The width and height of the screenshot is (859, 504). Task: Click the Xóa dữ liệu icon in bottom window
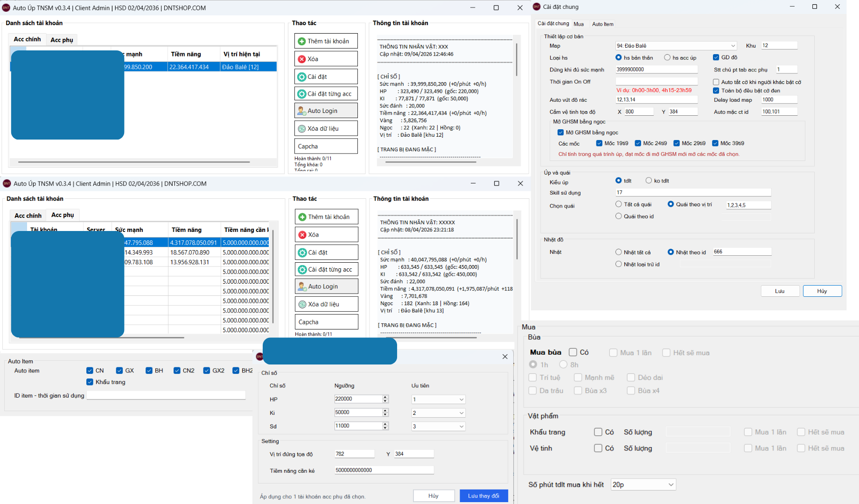[302, 304]
